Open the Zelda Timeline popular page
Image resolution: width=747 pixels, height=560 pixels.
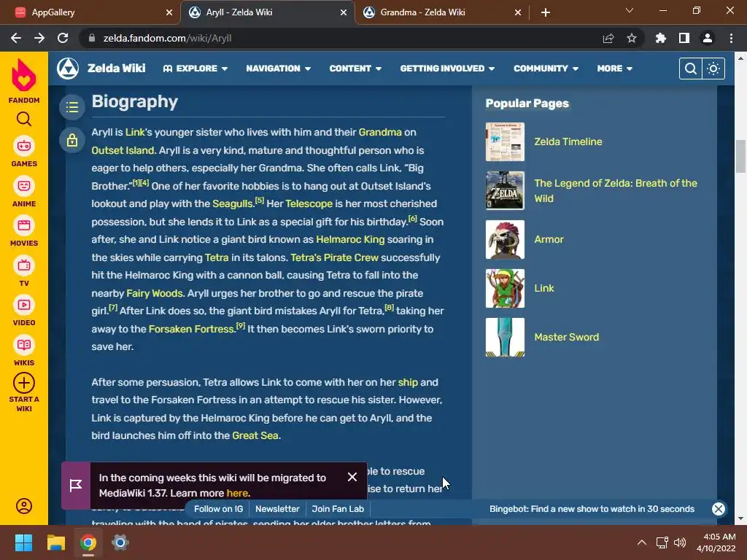coord(568,142)
